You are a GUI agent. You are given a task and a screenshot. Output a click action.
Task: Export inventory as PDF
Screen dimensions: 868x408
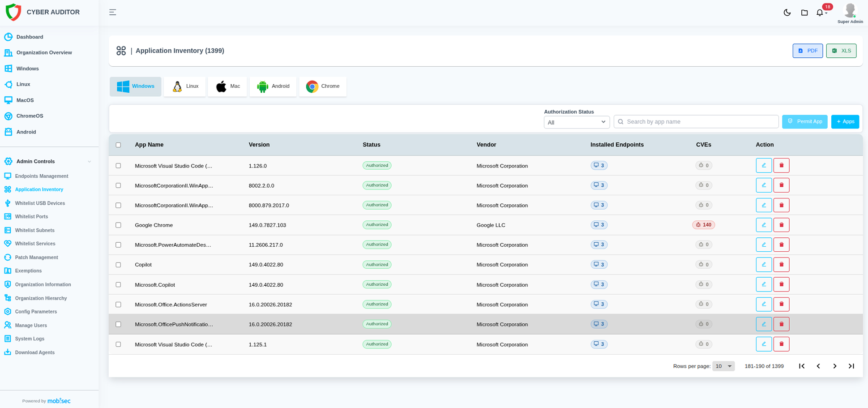click(808, 51)
